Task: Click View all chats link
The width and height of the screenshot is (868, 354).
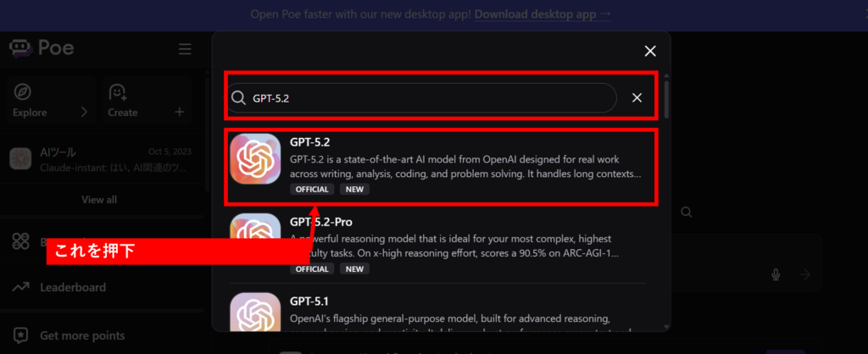Action: 99,200
